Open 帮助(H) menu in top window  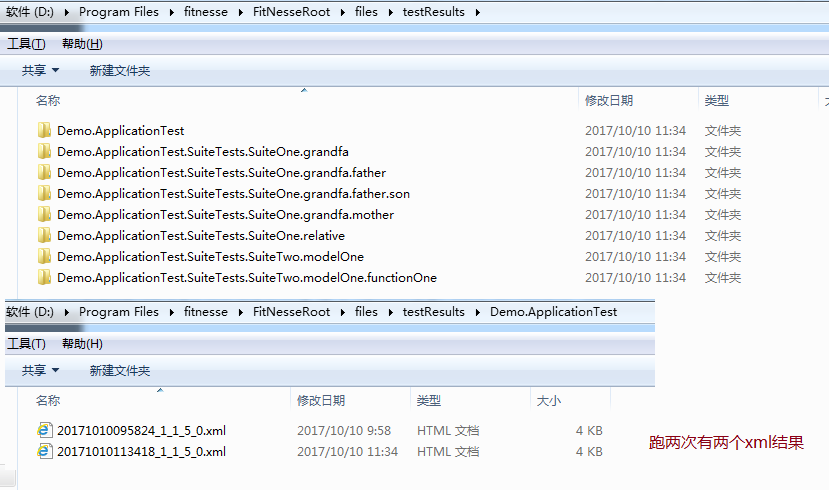82,44
